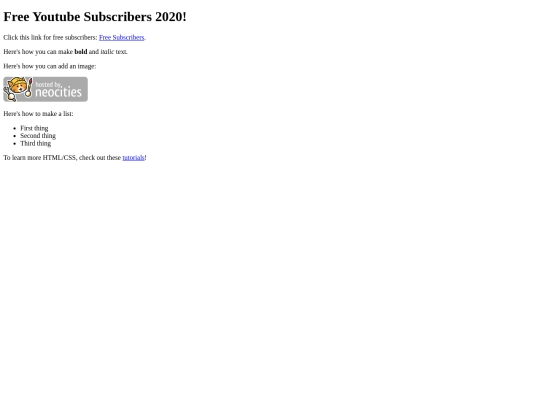The image size is (540, 405).
Task: Follow the tutorials link
Action: click(x=133, y=158)
